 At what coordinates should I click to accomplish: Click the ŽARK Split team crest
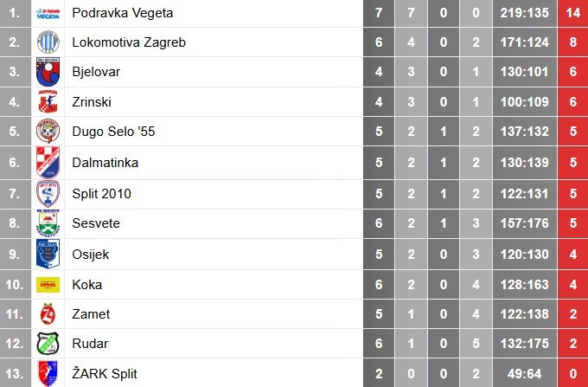tap(47, 374)
